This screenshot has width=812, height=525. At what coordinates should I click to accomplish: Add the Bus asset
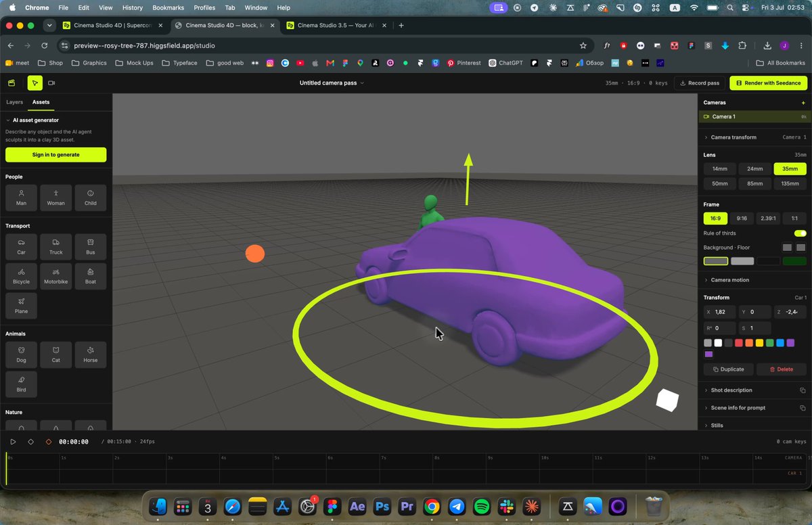pos(91,247)
